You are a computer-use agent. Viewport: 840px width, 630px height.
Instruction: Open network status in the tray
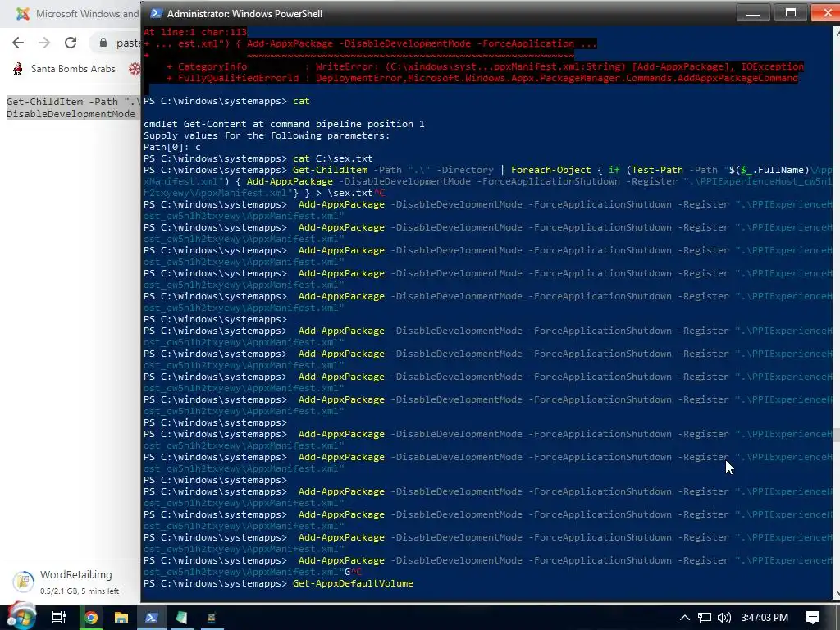(x=705, y=618)
